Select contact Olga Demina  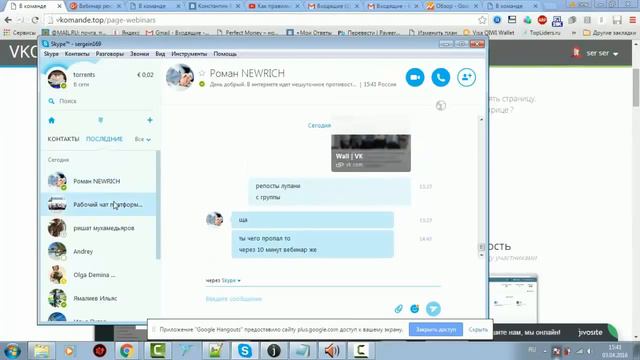pyautogui.click(x=98, y=275)
